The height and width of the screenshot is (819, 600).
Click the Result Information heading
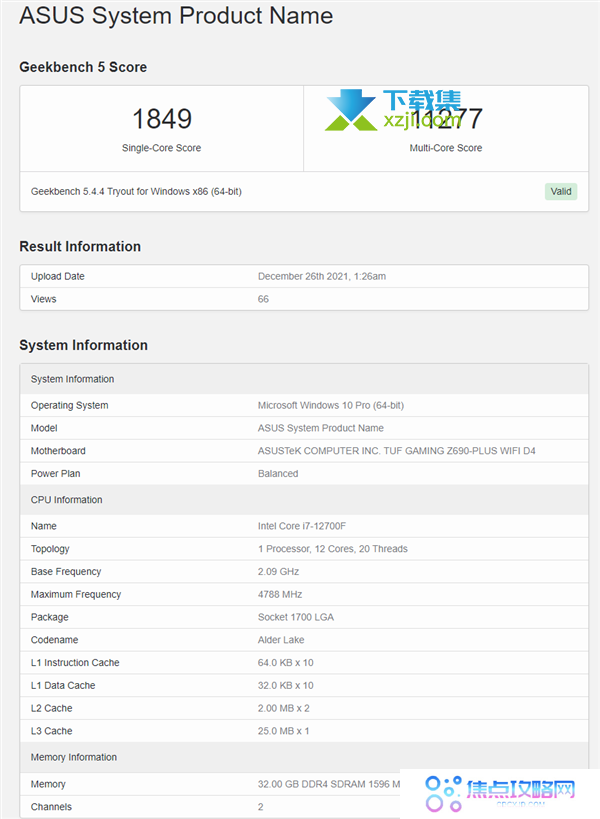80,247
